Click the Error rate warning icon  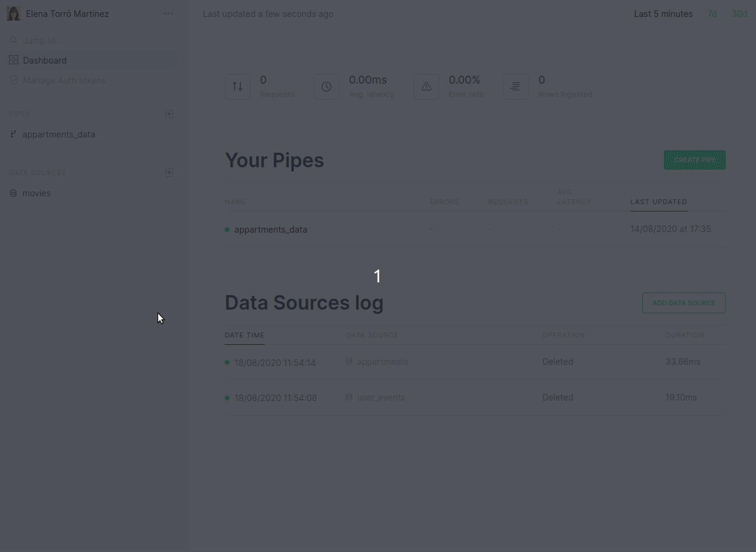pyautogui.click(x=426, y=87)
